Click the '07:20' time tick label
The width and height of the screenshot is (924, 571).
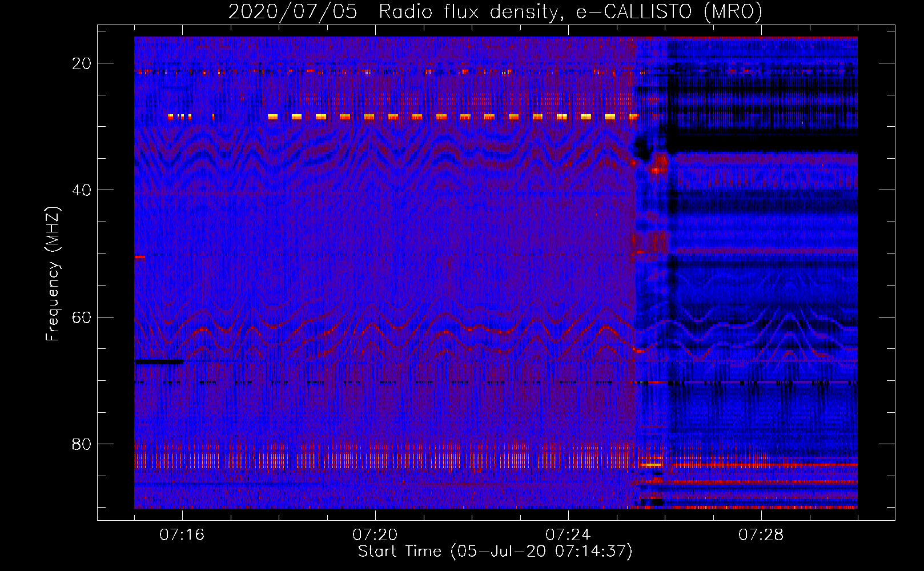[x=375, y=535]
